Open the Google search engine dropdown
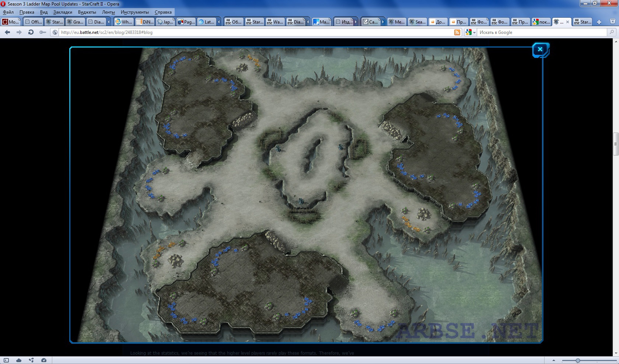Viewport: 619px width, 364px height. pyautogui.click(x=471, y=32)
